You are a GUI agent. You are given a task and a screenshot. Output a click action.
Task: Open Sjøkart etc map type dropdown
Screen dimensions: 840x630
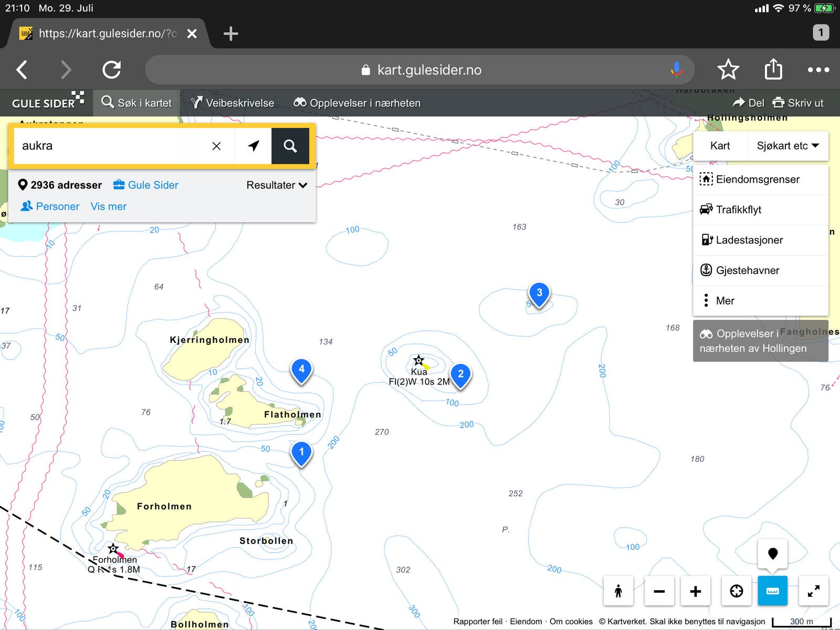787,146
